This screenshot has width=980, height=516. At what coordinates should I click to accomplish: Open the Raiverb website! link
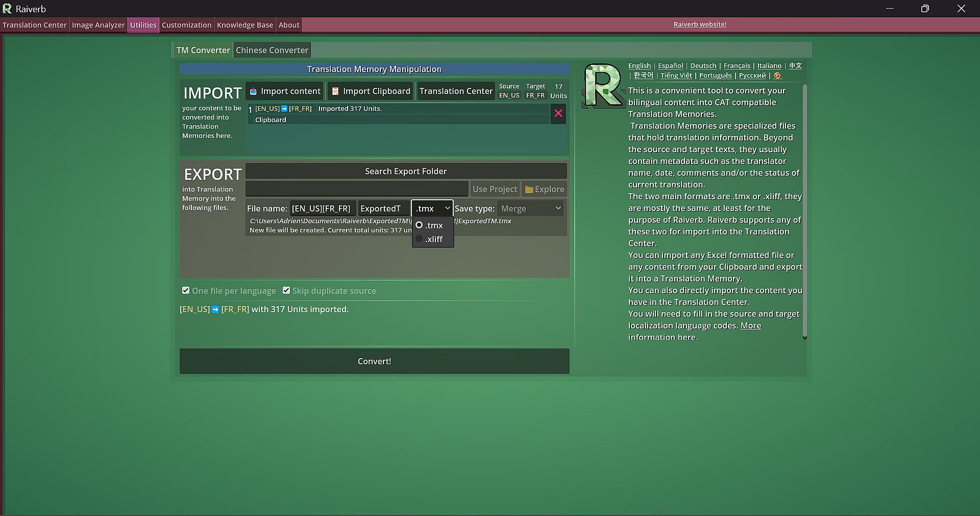pos(700,25)
